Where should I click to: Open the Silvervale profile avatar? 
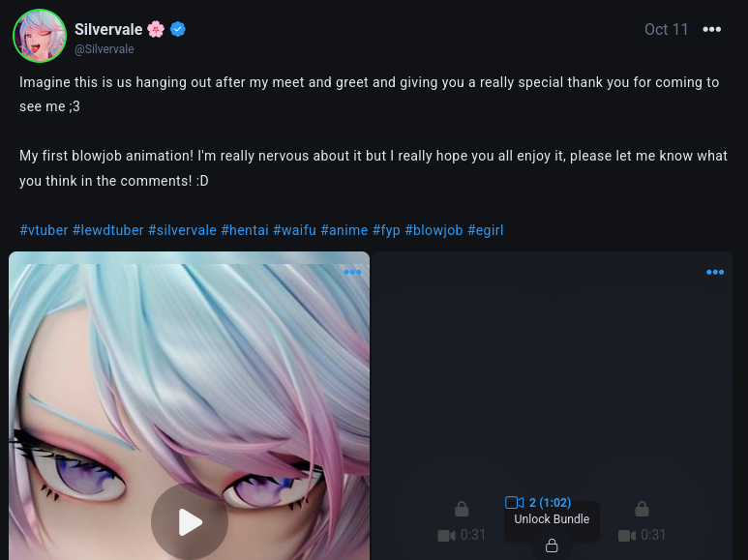click(40, 36)
